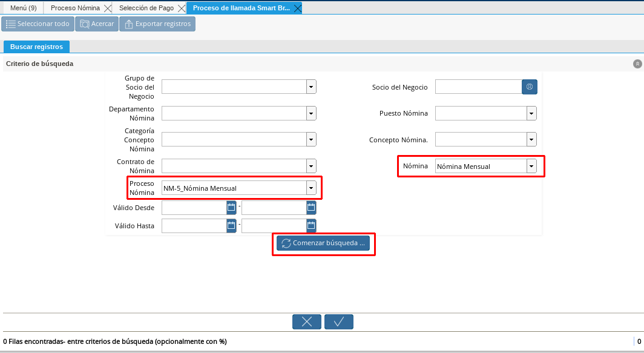Viewport: 644px width, 353px height.
Task: Click second Válido Hasta date field
Action: coord(274,226)
